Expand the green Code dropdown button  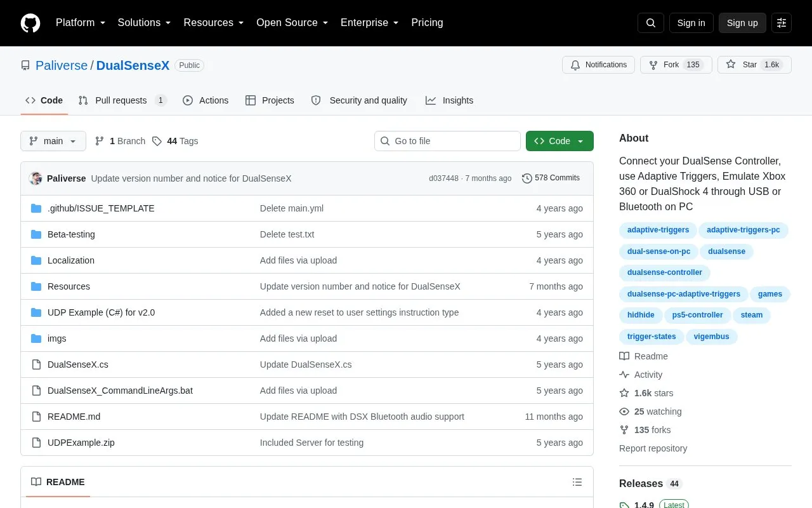pyautogui.click(x=560, y=141)
